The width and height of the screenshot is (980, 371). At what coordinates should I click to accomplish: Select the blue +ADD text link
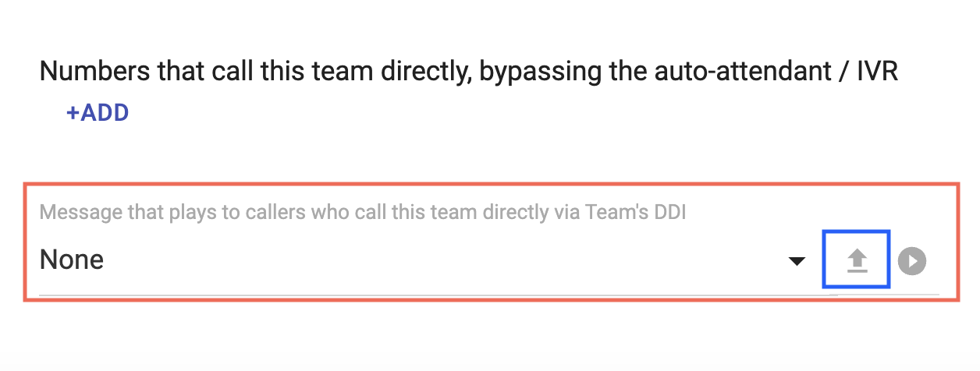click(98, 113)
